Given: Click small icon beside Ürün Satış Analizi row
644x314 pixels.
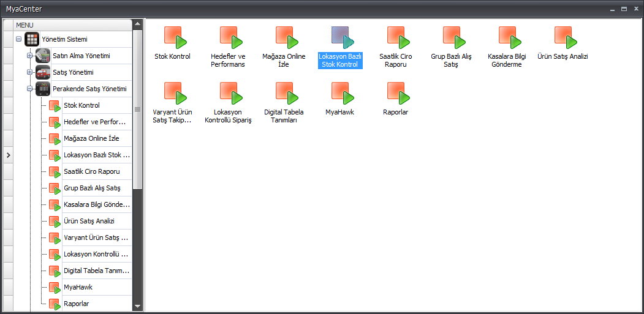Looking at the screenshot, I should click(x=55, y=221).
